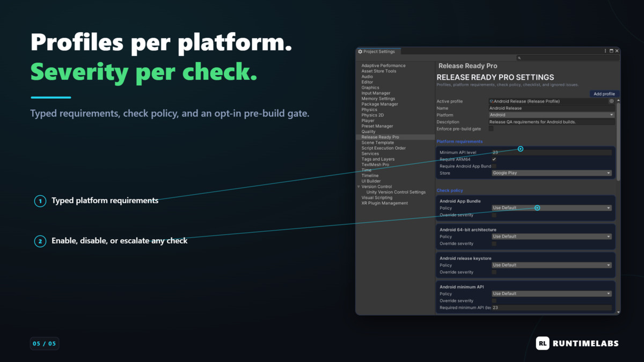Open Policy dropdown under Android release keystore
Viewport: 644px width, 362px height.
pos(552,265)
